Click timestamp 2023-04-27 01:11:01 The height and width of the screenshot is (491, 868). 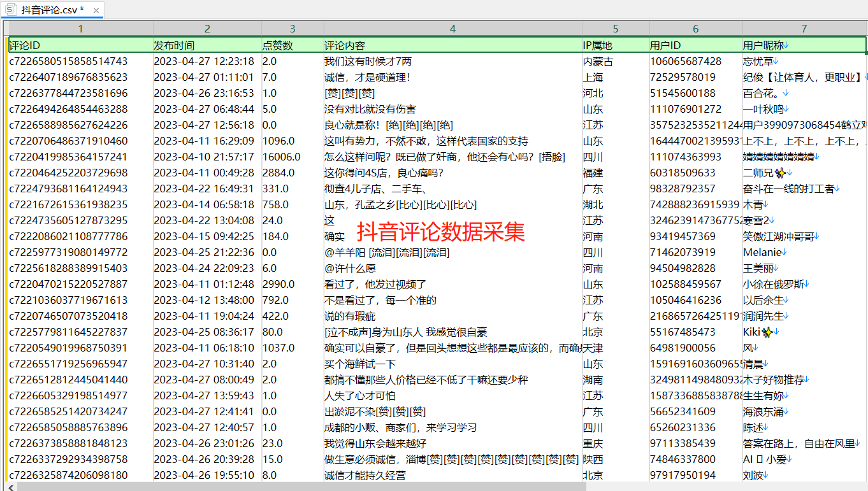pos(204,77)
